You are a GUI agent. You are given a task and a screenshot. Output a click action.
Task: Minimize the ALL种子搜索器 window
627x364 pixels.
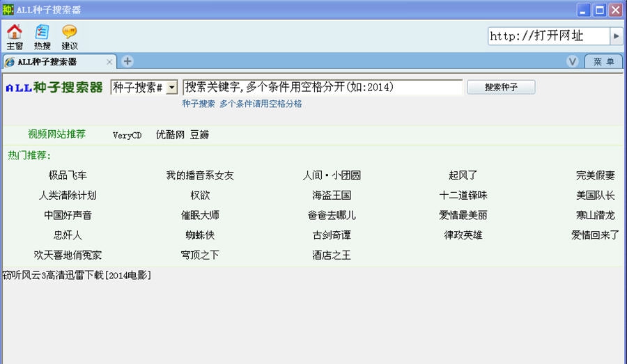pos(584,10)
